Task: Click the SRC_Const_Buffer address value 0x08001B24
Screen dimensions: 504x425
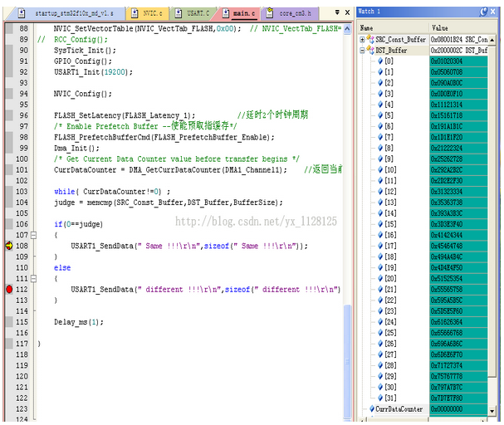Action: coord(447,40)
